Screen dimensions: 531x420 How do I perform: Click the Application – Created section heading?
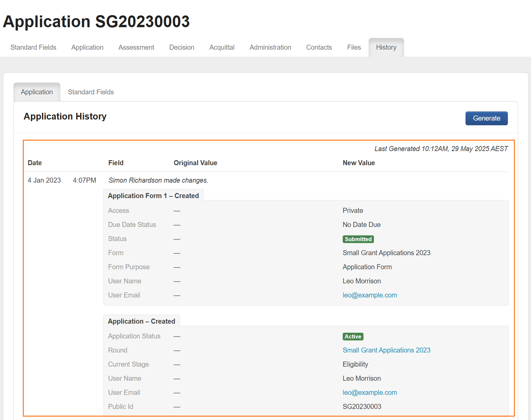click(x=141, y=321)
